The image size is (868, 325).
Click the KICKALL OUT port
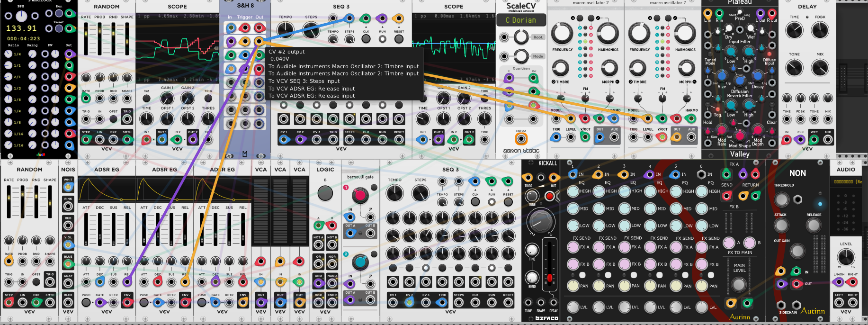tap(553, 178)
